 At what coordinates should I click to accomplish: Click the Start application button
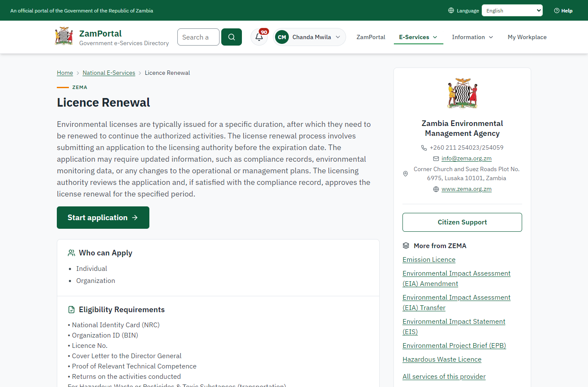(x=103, y=218)
